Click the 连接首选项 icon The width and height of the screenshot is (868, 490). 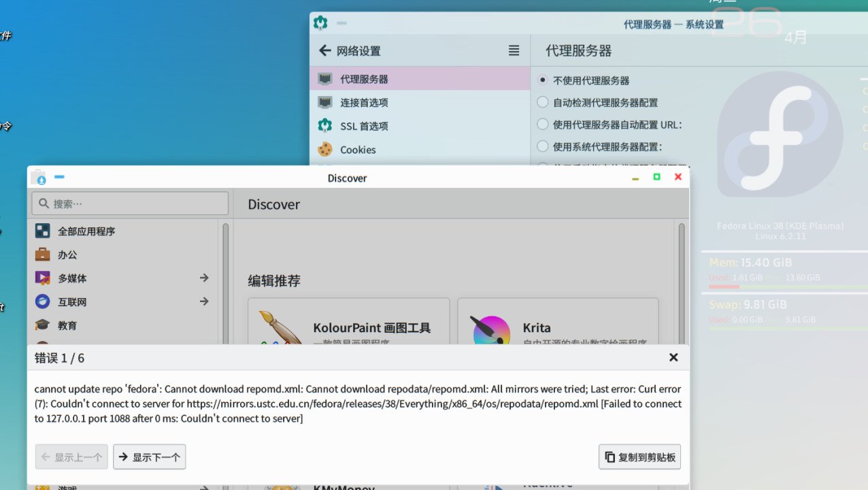pyautogui.click(x=325, y=103)
